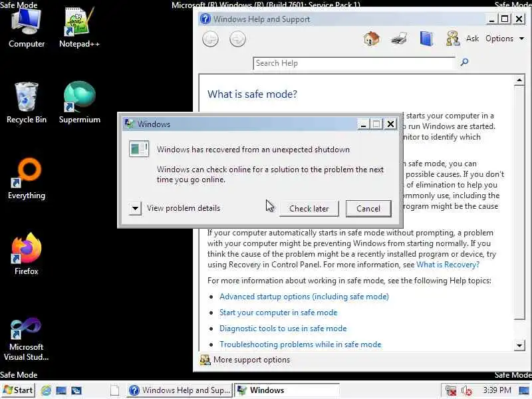Select the Microsoft Visual Studio shortcut
Screen dimensions: 532x399
tap(26, 339)
